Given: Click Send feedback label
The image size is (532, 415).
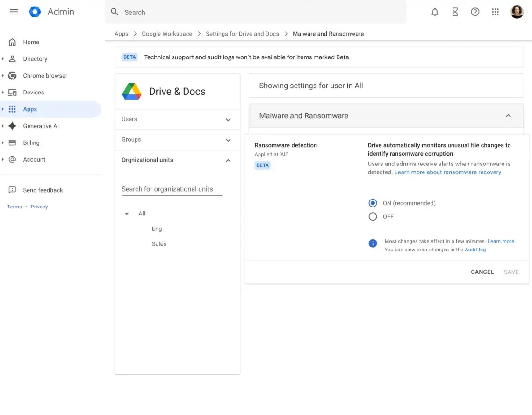Looking at the screenshot, I should [43, 190].
